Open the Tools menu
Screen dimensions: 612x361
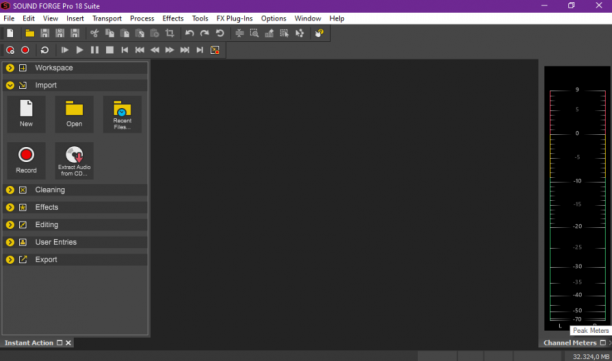point(200,18)
